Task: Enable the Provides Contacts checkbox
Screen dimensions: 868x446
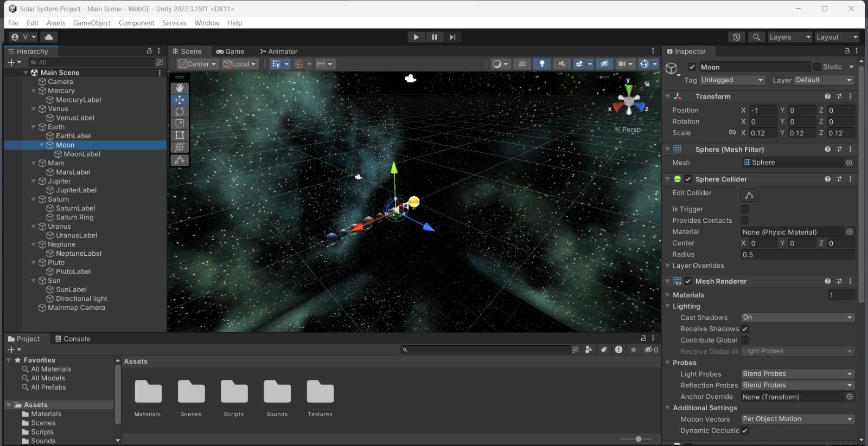Action: click(x=745, y=221)
